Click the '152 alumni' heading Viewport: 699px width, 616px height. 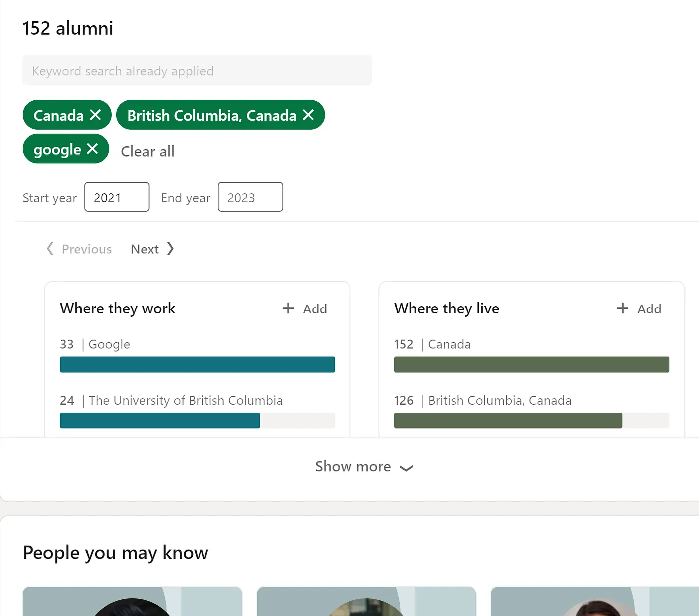click(x=68, y=28)
